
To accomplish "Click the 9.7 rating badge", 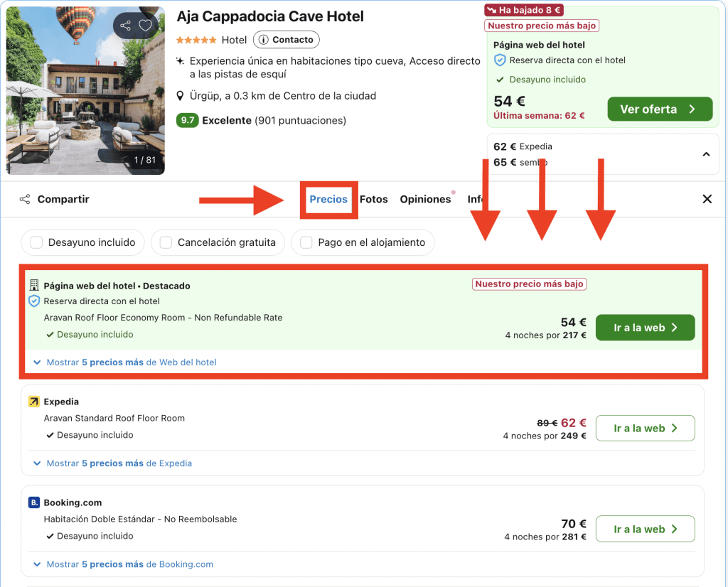I will (187, 121).
